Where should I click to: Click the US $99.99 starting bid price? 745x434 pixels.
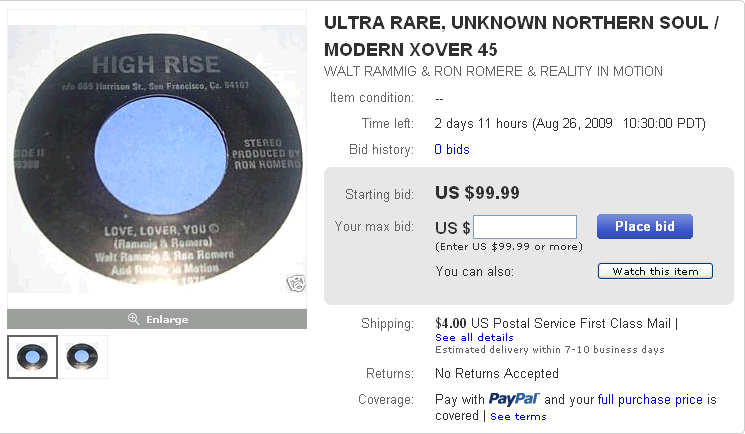pyautogui.click(x=477, y=193)
